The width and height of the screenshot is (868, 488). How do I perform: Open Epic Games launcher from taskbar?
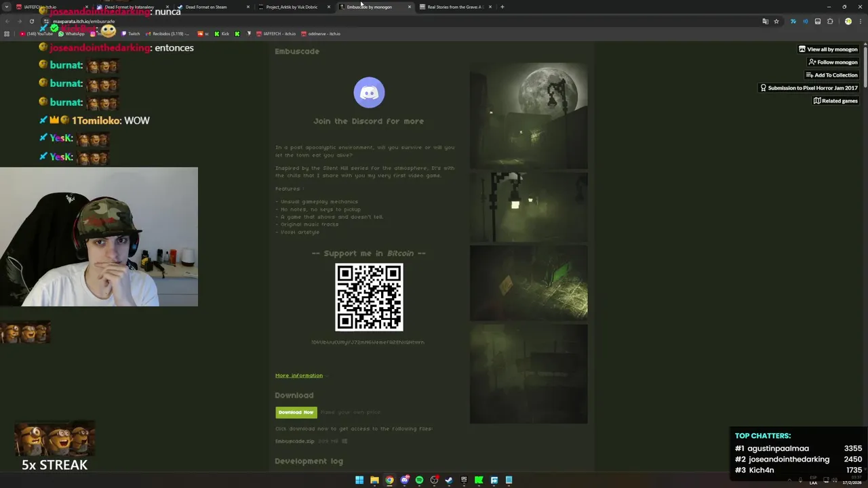click(x=464, y=480)
